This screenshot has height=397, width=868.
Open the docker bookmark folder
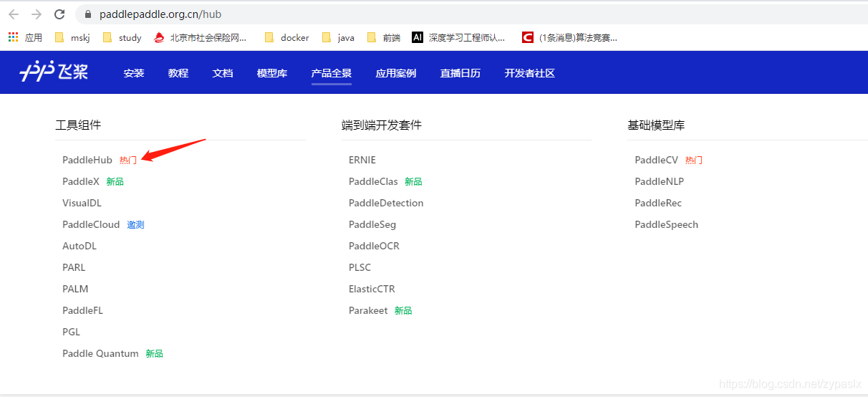point(287,37)
